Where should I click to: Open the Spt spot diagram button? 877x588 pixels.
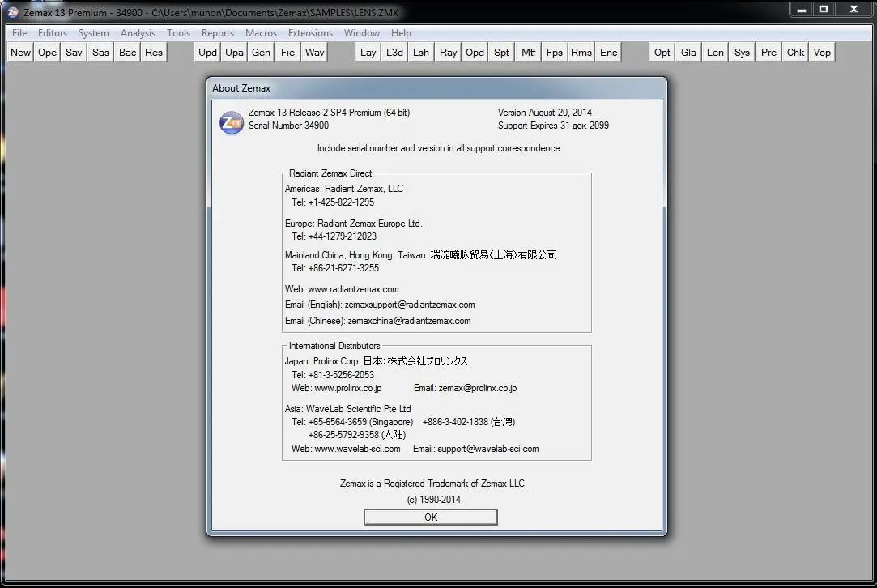[x=502, y=53]
